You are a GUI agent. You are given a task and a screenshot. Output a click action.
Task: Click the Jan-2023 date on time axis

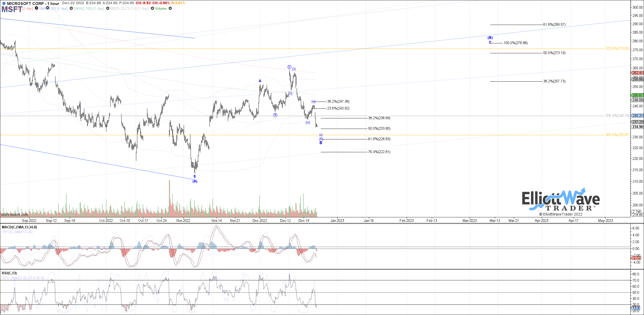(x=337, y=220)
